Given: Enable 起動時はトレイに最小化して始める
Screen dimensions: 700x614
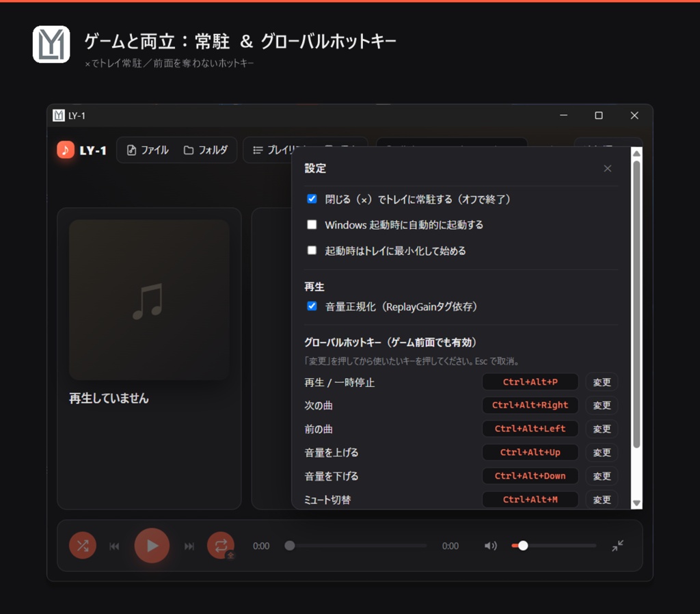Looking at the screenshot, I should click(x=312, y=250).
